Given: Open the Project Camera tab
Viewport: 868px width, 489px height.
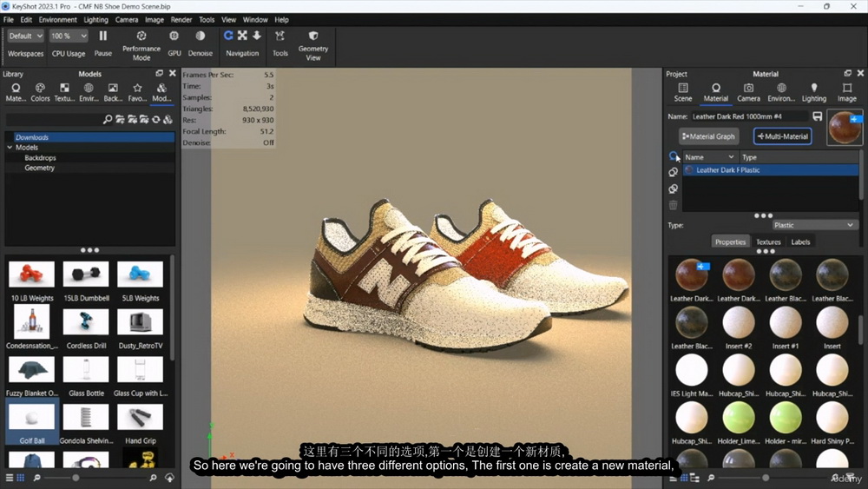Looking at the screenshot, I should [748, 92].
